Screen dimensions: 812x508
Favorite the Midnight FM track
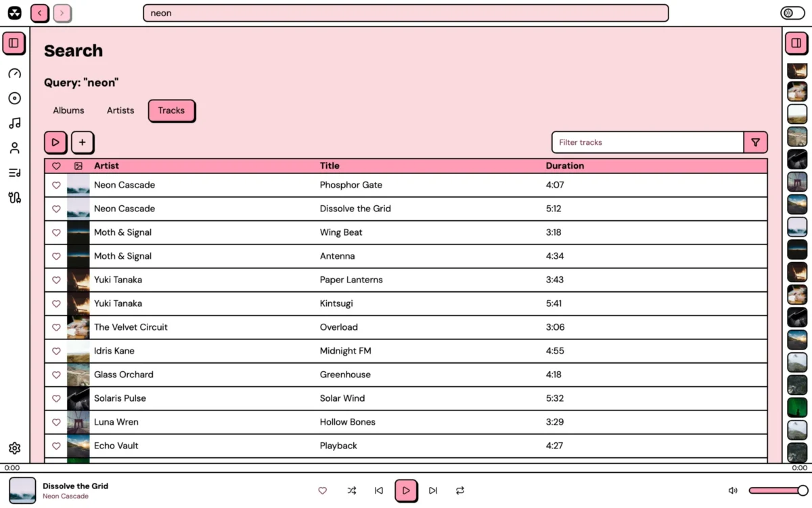pos(56,351)
